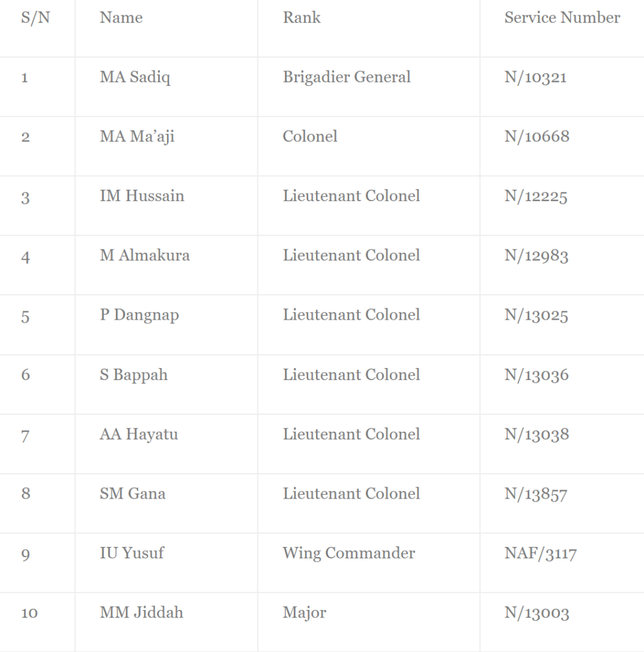Screen dimensions: 644x652
Task: Select the name MA Sadiq
Action: tap(135, 77)
